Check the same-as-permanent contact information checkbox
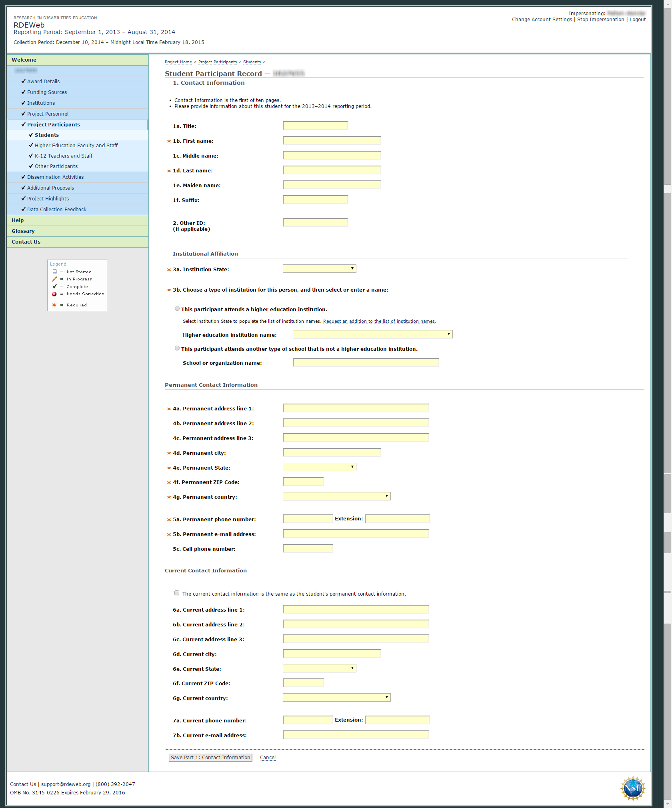This screenshot has height=808, width=672. coord(177,593)
